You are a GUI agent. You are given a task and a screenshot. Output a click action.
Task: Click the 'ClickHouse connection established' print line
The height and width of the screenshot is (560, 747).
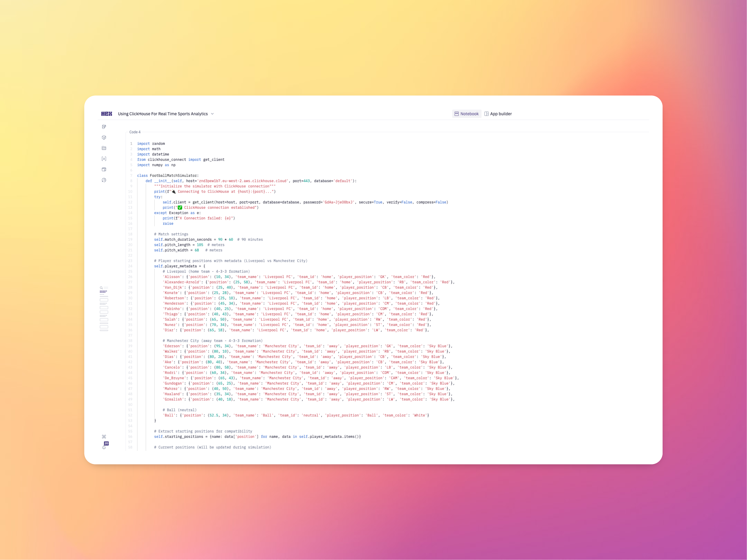point(210,208)
